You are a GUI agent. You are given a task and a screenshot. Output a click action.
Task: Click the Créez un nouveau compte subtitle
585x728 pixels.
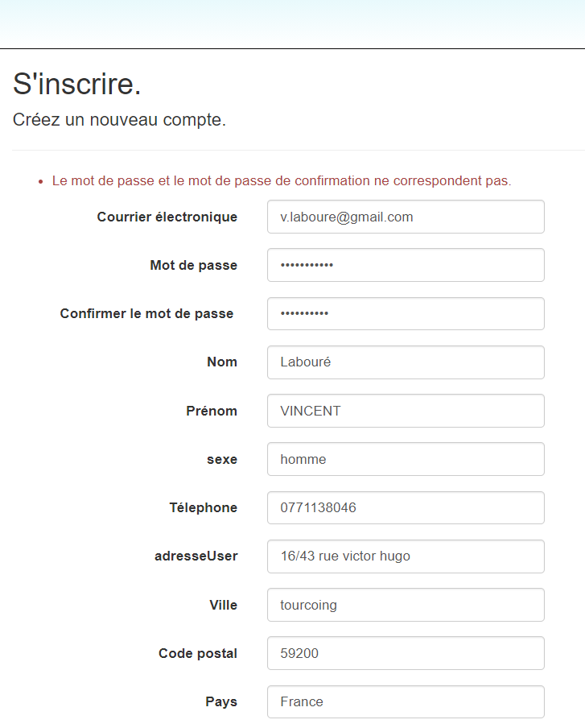pos(119,120)
